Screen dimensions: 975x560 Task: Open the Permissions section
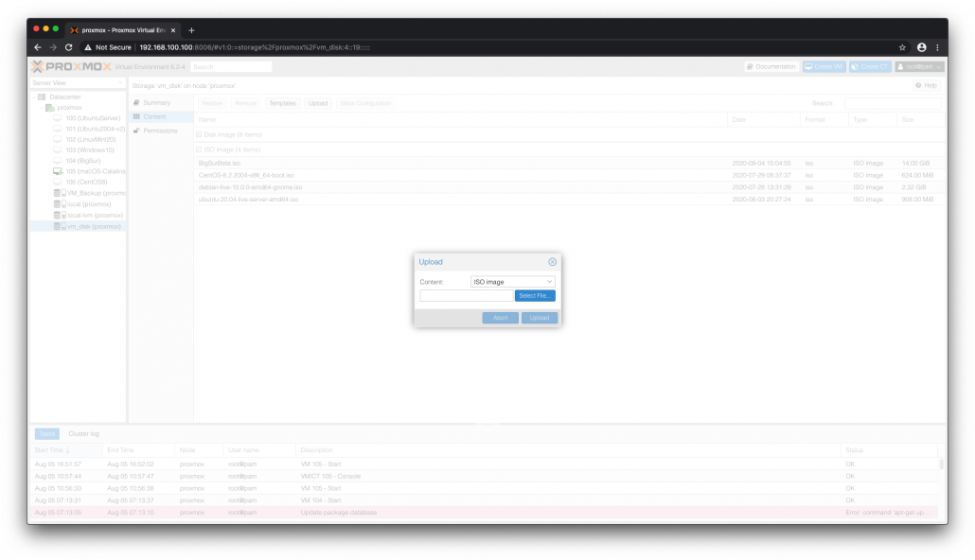click(x=159, y=131)
